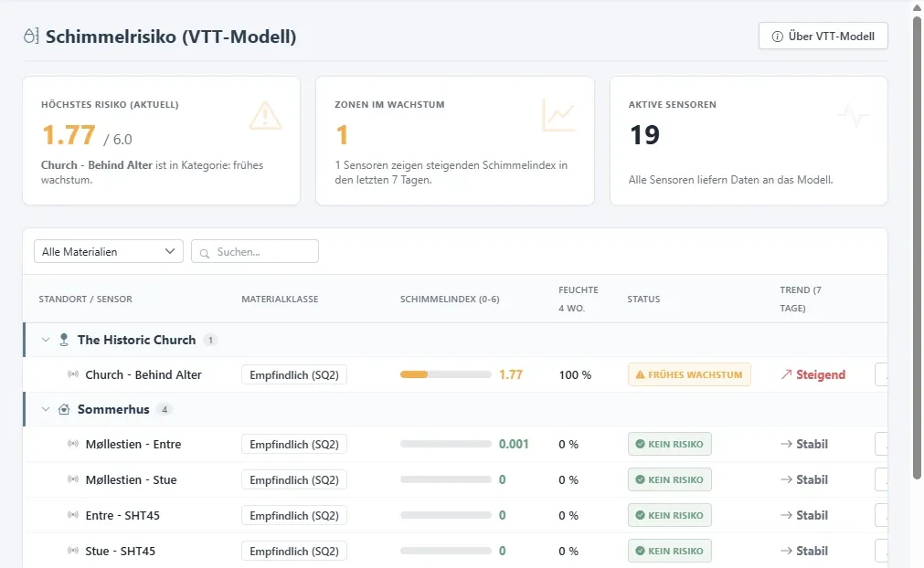The image size is (924, 568).
Task: Click the 1.77 / 6.0 highest risk value
Action: pos(87,135)
